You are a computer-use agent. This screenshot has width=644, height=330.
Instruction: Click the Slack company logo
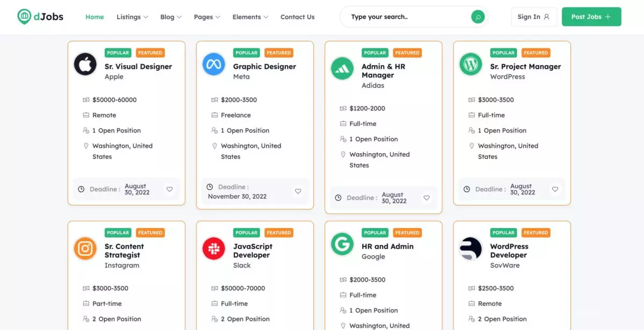214,248
